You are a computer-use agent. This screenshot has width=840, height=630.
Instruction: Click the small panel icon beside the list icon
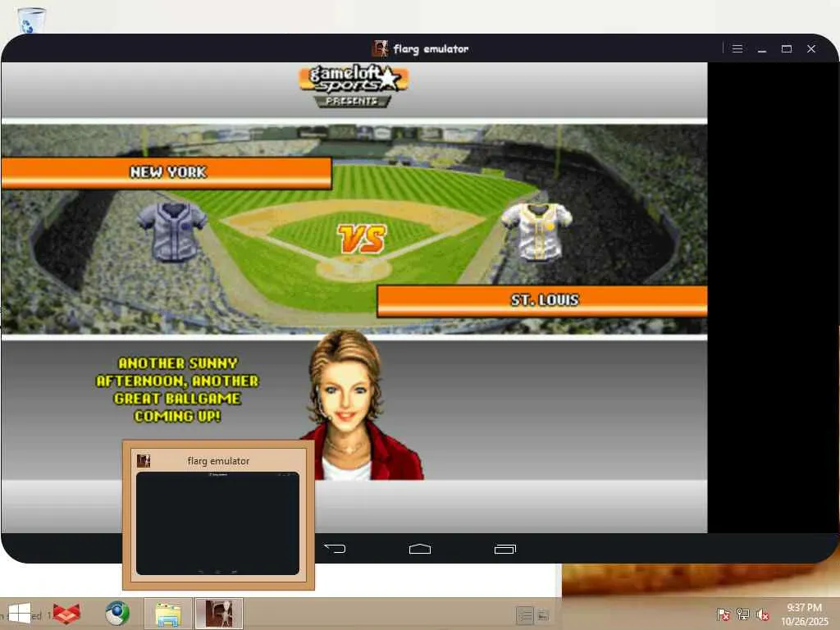click(x=543, y=615)
